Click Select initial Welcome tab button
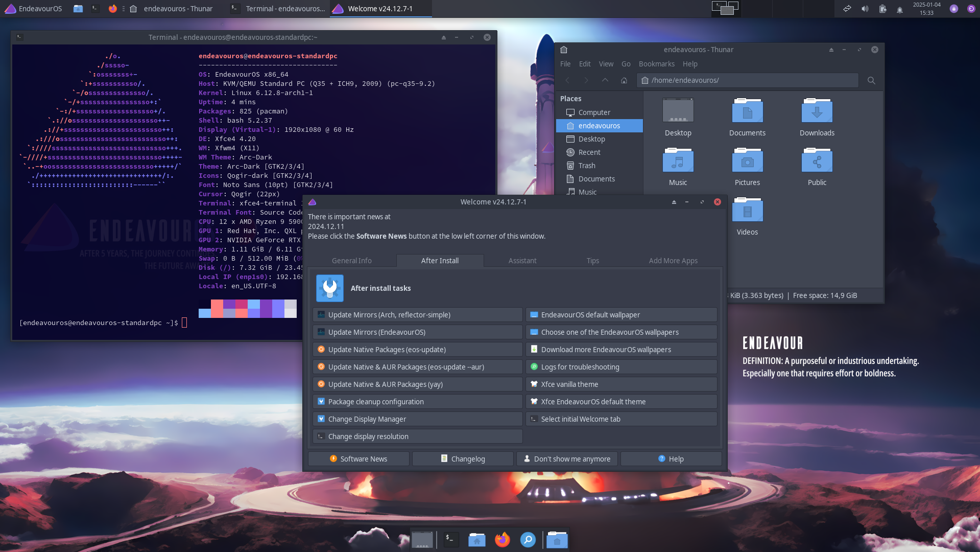The width and height of the screenshot is (980, 552). click(x=622, y=419)
